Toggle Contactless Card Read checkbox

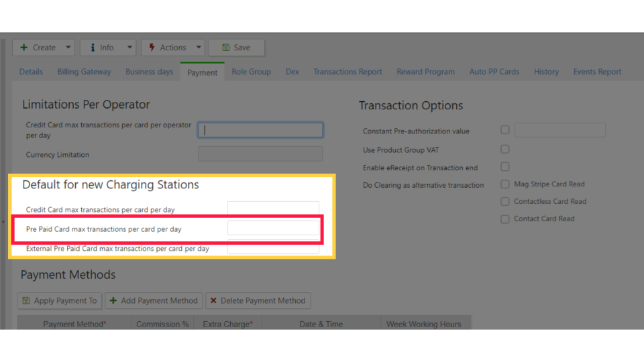504,202
